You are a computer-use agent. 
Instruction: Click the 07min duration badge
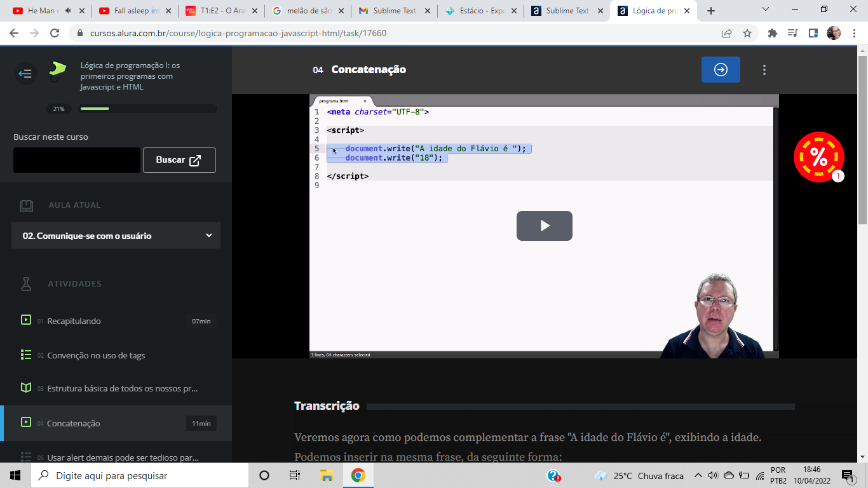pos(201,321)
